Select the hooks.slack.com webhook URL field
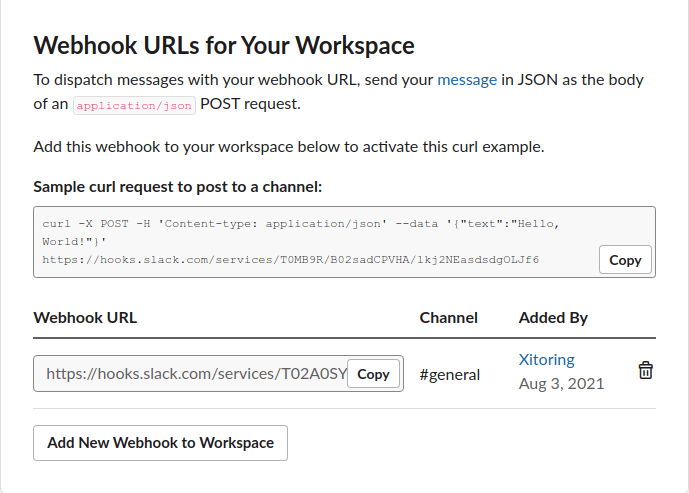The image size is (689, 493). (218, 374)
